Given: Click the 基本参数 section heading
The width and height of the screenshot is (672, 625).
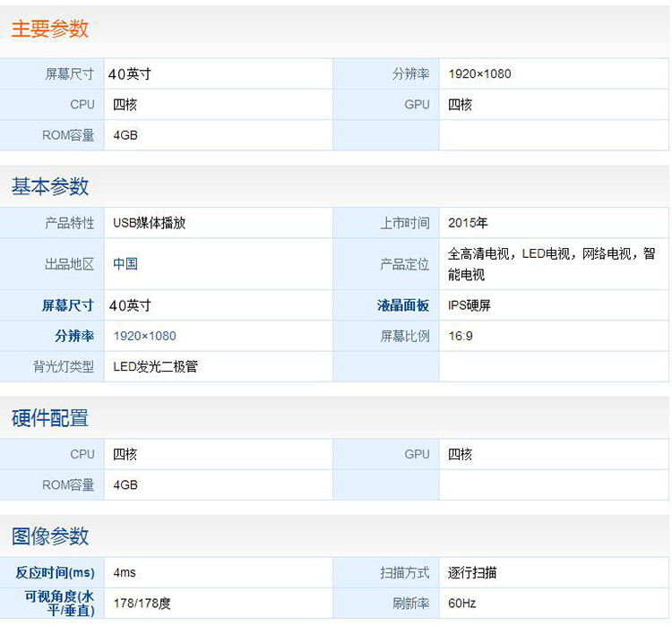Looking at the screenshot, I should [50, 186].
